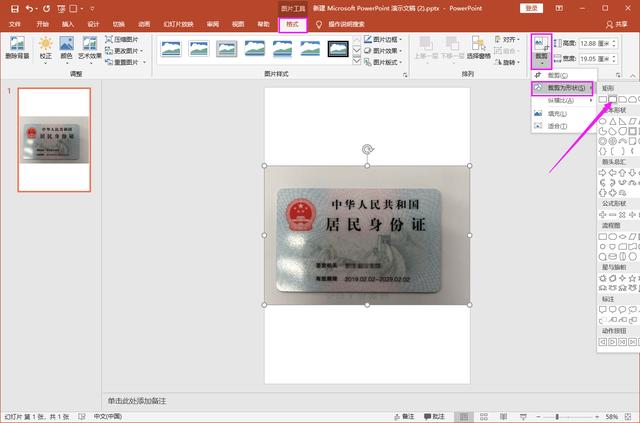Select slide 1 thumbnail in the slide panel
This screenshot has width=640, height=423.
pyautogui.click(x=54, y=140)
